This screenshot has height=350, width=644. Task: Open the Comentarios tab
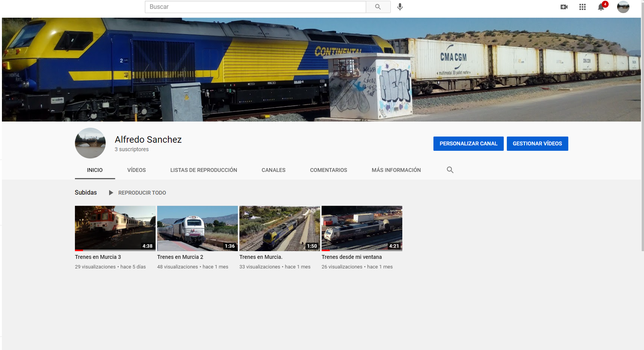(x=329, y=170)
